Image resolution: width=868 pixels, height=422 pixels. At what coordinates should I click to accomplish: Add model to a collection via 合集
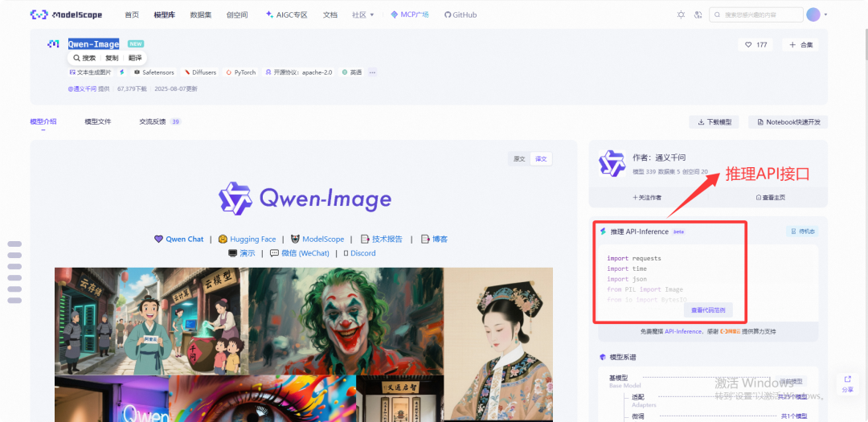pos(800,45)
